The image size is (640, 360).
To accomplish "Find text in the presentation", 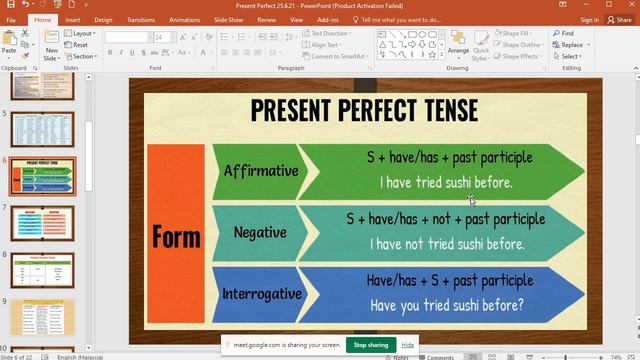I will 564,33.
